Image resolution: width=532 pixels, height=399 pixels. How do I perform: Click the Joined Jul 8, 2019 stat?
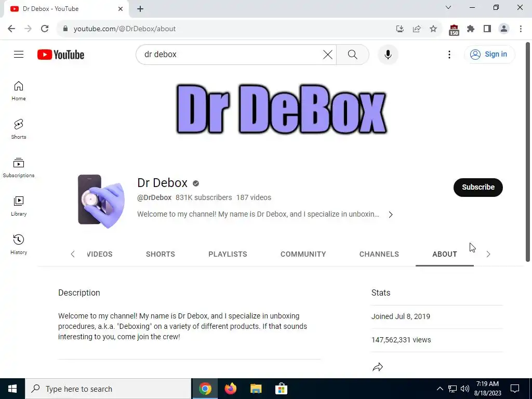pyautogui.click(x=401, y=316)
